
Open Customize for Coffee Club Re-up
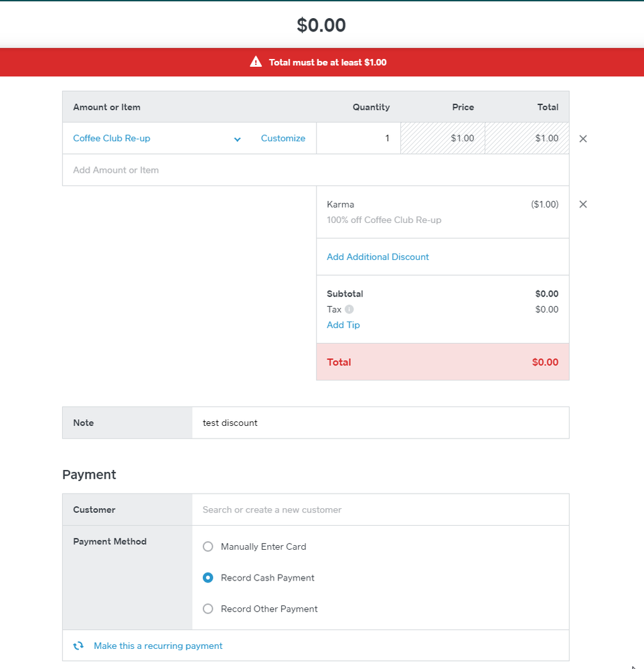tap(283, 139)
